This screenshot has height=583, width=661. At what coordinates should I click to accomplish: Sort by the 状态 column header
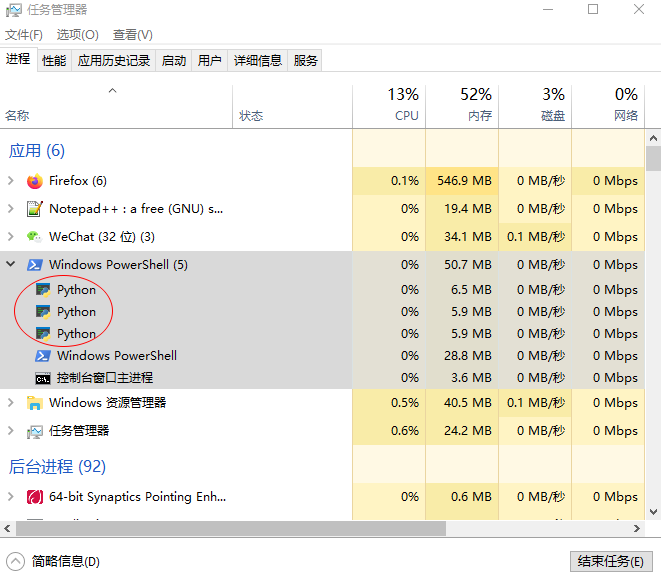(292, 107)
